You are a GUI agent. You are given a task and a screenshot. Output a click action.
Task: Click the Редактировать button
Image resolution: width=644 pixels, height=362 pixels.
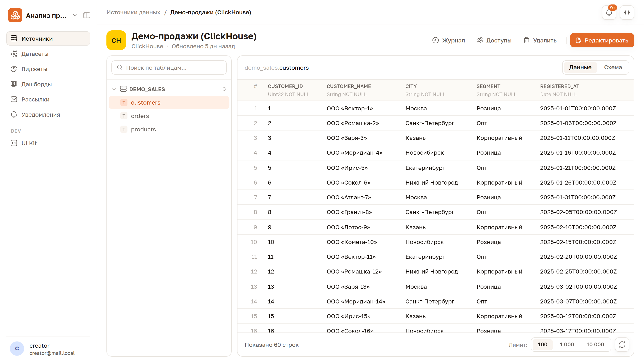click(x=602, y=40)
